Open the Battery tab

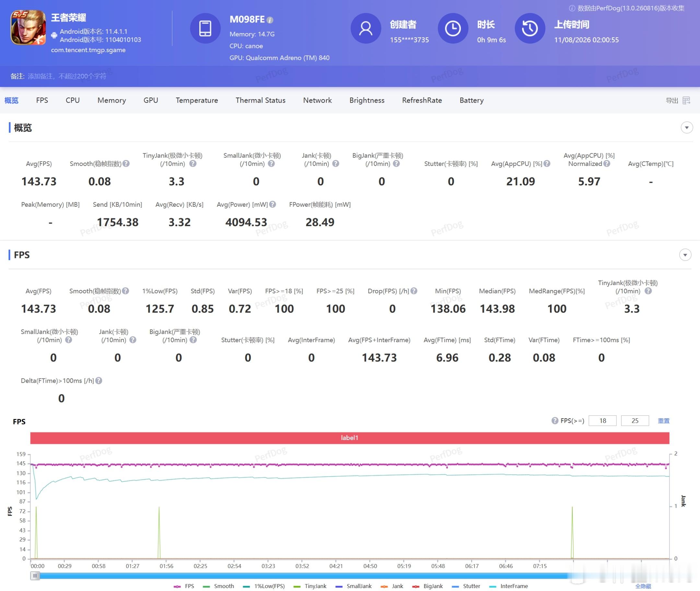[x=472, y=100]
